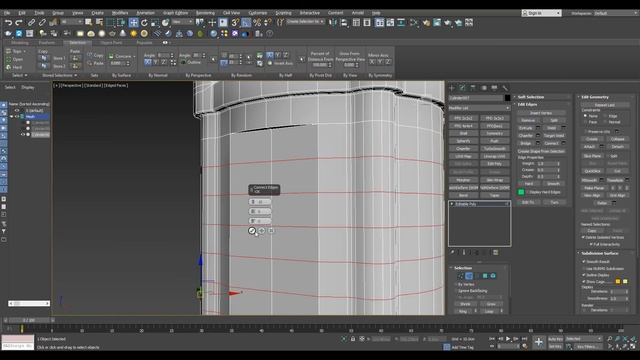Click the Chamfer button in Edit Edges
Viewport: 640px width, 360px height.
tap(526, 136)
